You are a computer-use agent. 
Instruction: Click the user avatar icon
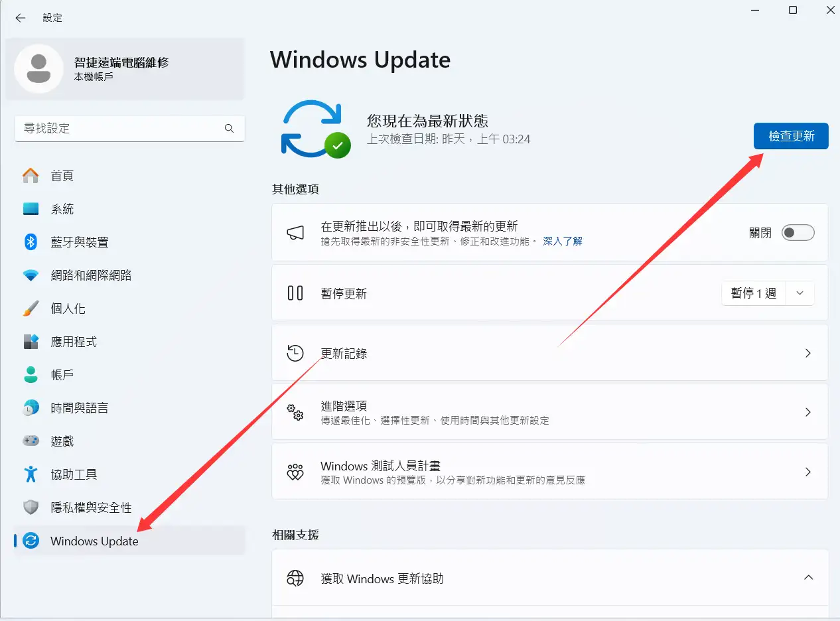[38, 69]
